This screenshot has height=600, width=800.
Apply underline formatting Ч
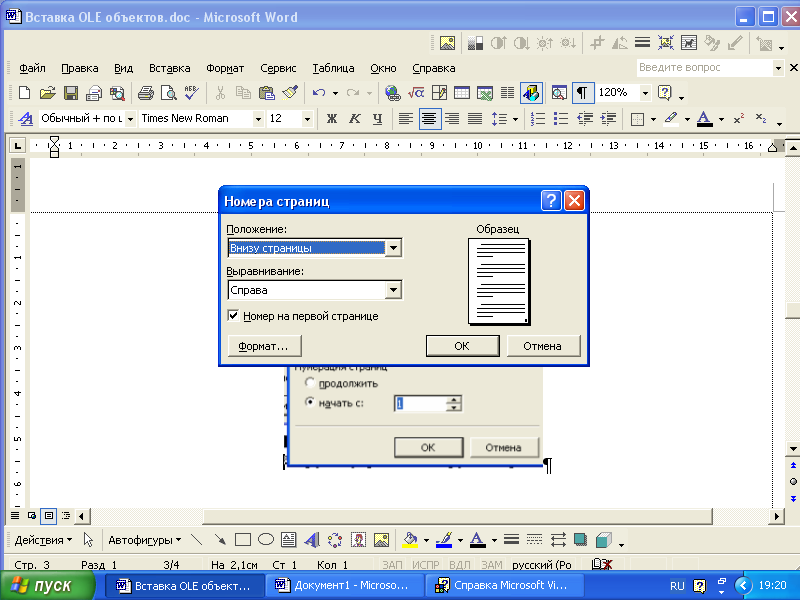point(378,119)
